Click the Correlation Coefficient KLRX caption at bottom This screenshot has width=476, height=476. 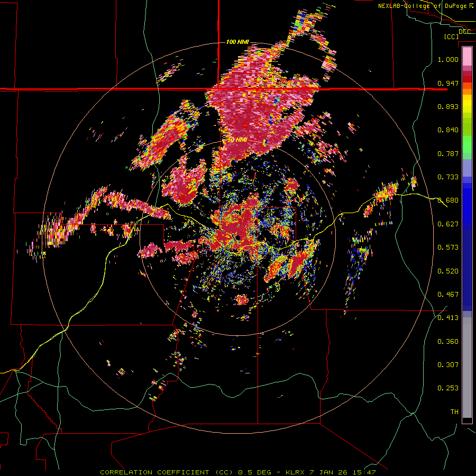(x=238, y=472)
